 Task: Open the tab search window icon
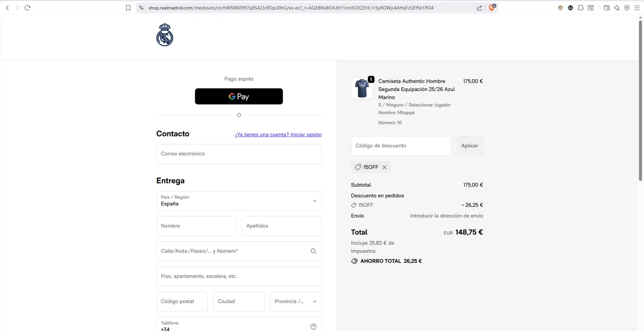tap(591, 8)
